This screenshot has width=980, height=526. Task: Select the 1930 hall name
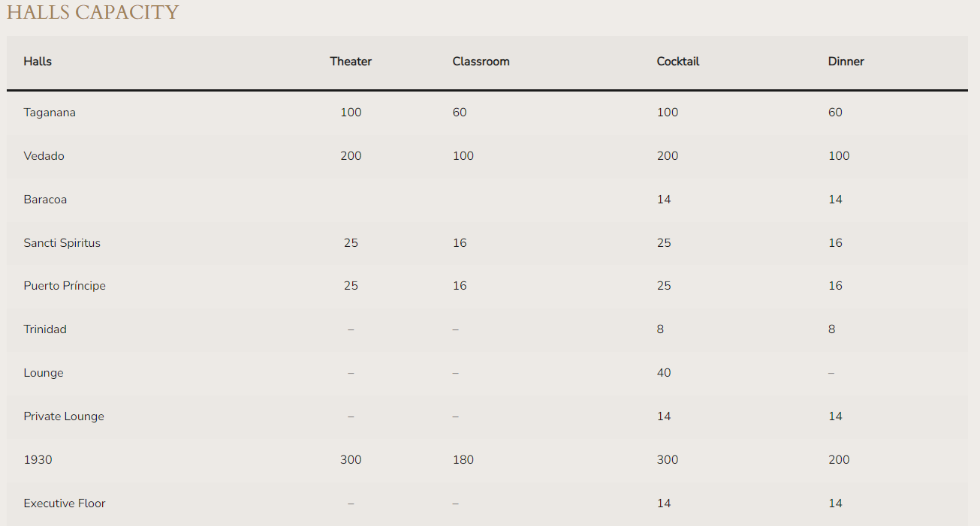[x=38, y=460]
